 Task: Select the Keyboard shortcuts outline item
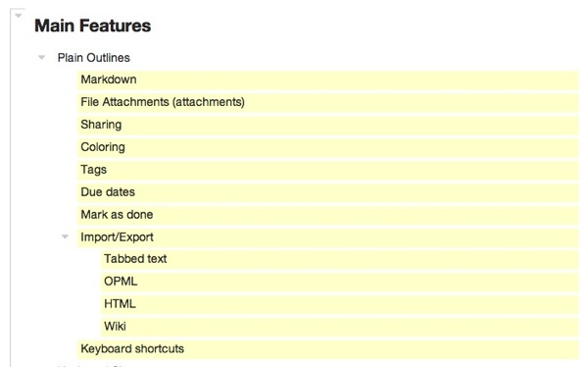[132, 349]
